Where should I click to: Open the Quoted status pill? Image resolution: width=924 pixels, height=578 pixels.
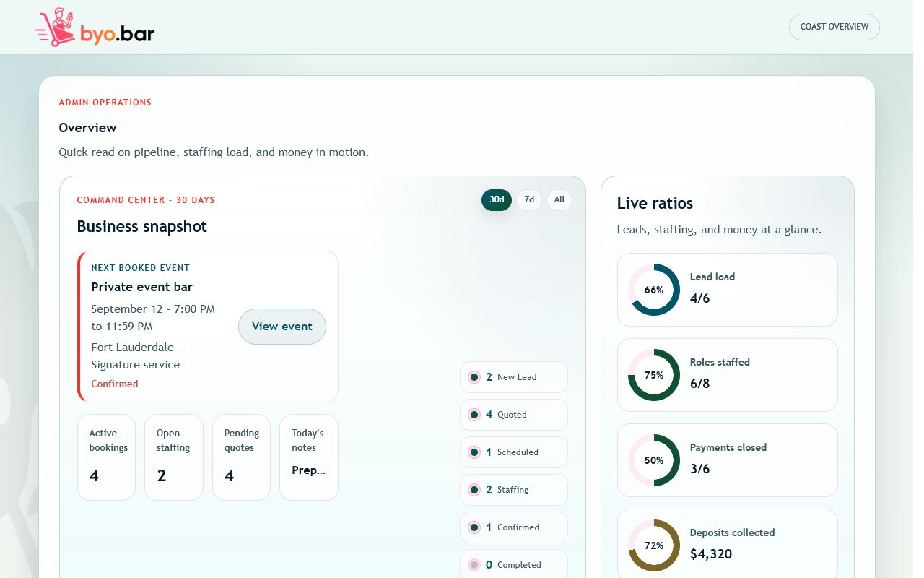point(514,415)
